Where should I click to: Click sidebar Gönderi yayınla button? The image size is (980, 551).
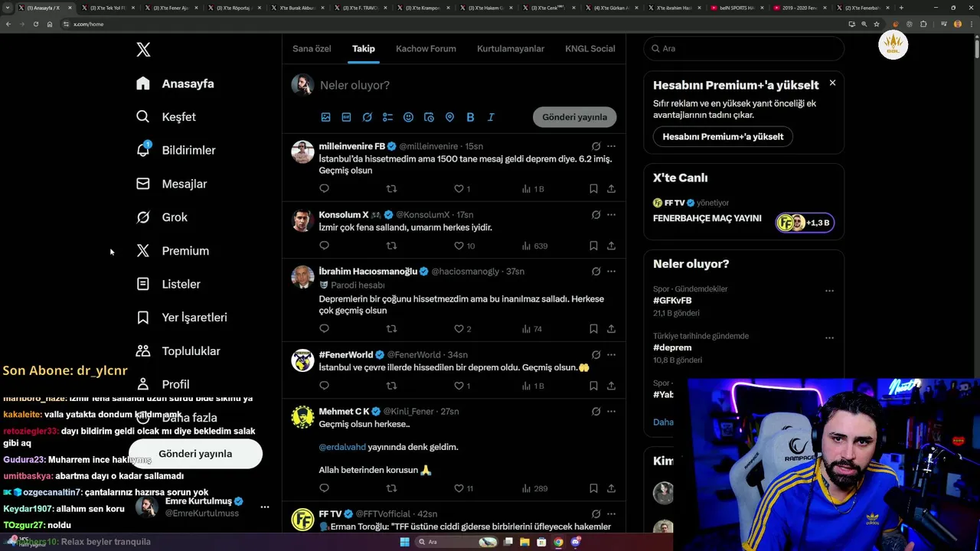[195, 454]
